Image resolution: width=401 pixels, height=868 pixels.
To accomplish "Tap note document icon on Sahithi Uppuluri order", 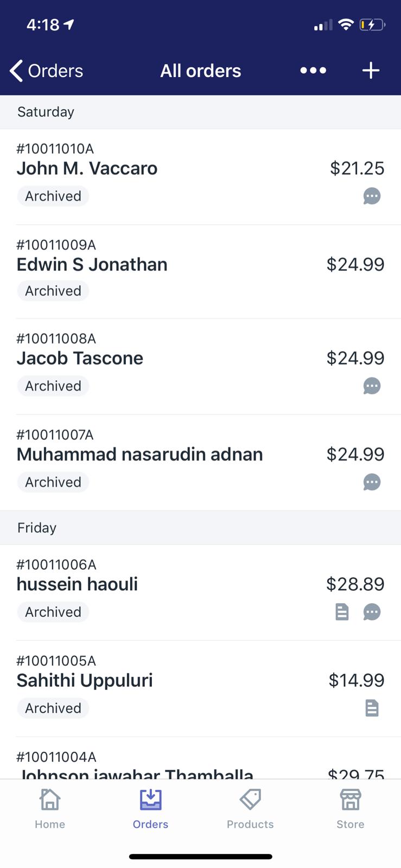I will [372, 708].
